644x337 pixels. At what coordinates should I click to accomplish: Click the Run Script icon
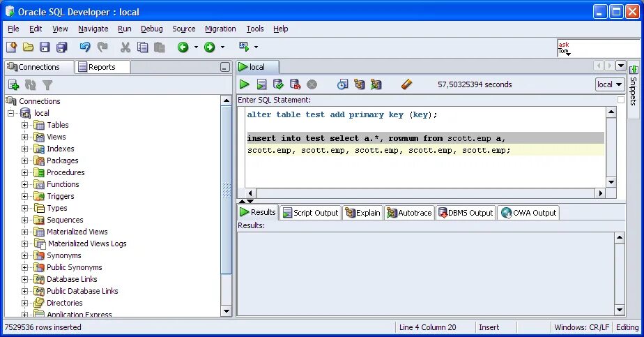coord(261,84)
